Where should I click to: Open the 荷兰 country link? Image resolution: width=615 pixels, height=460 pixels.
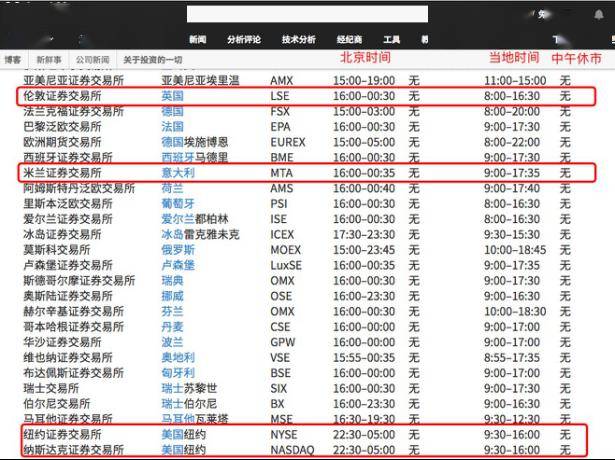(x=173, y=188)
